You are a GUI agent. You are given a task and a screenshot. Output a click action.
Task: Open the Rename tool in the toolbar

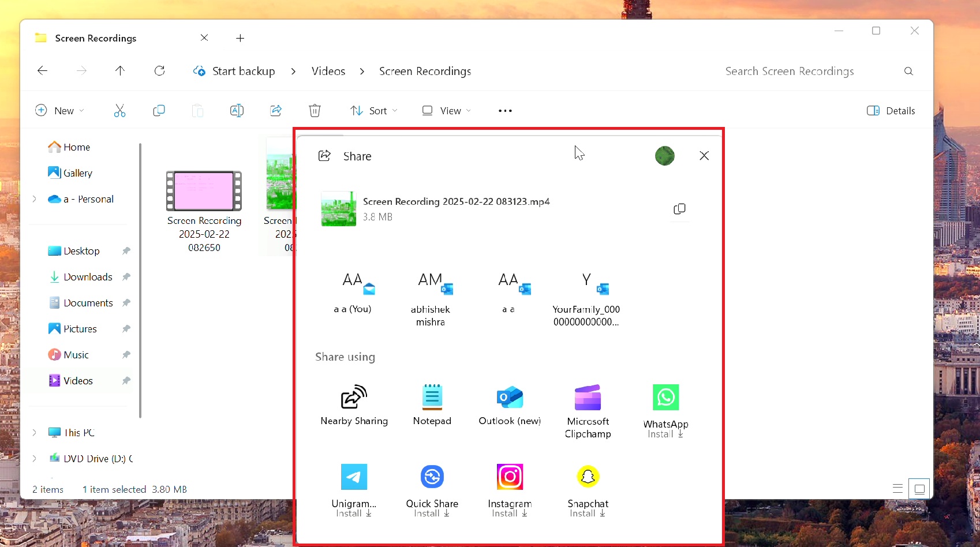tap(236, 110)
